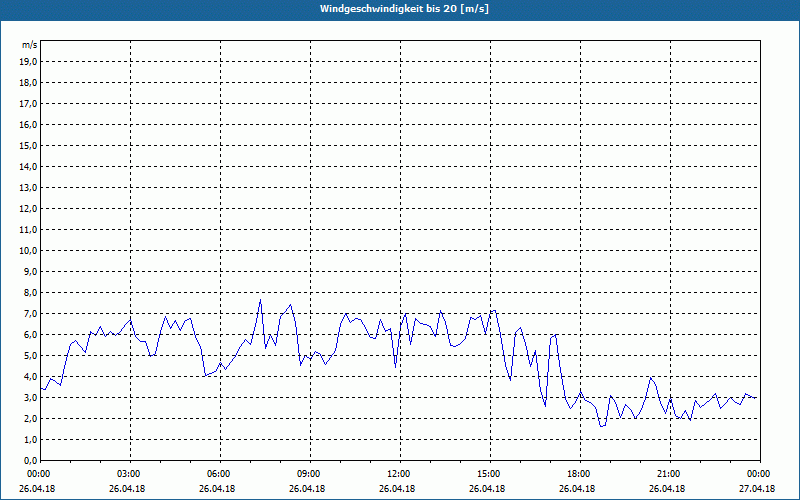Click the "26.04.18" date under 09:00

307,489
